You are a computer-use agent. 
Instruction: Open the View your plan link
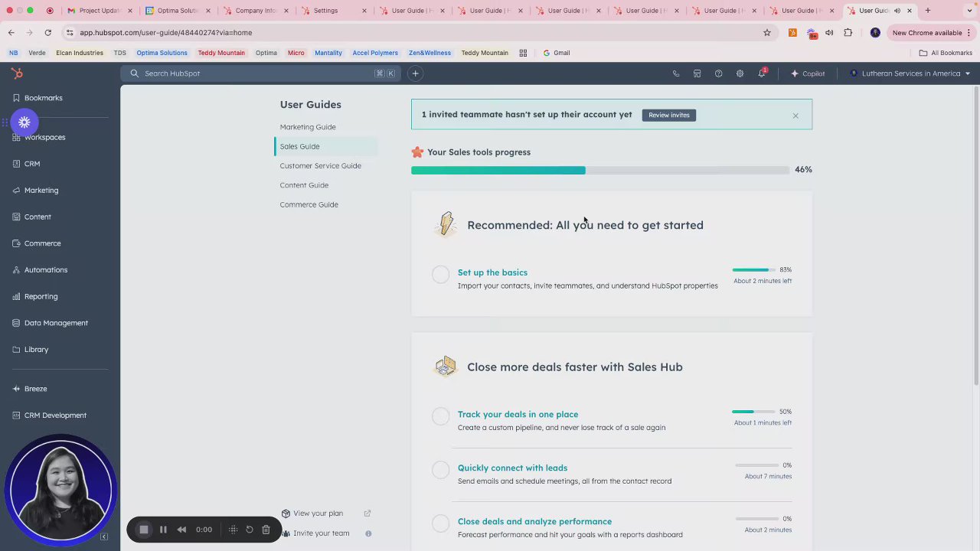(318, 514)
